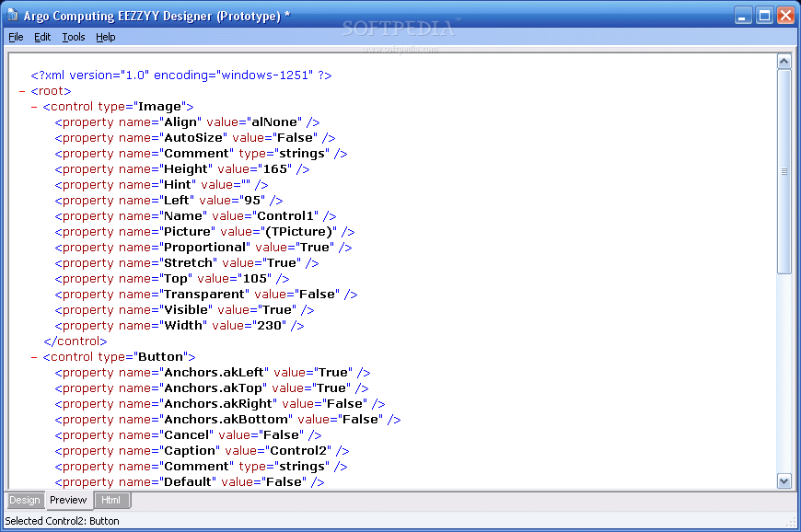Image resolution: width=801 pixels, height=532 pixels.
Task: Click the window resize grip corner
Action: pyautogui.click(x=791, y=522)
